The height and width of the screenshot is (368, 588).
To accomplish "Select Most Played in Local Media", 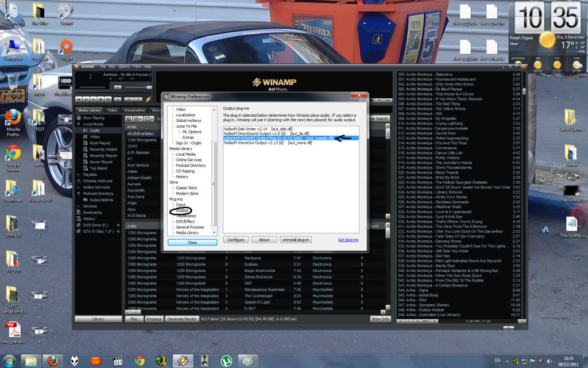I will click(x=100, y=143).
